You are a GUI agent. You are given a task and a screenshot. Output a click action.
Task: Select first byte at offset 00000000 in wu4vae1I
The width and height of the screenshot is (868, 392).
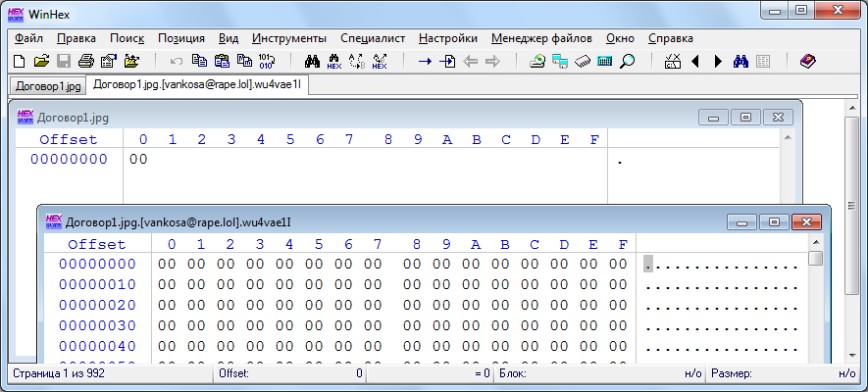tap(167, 265)
